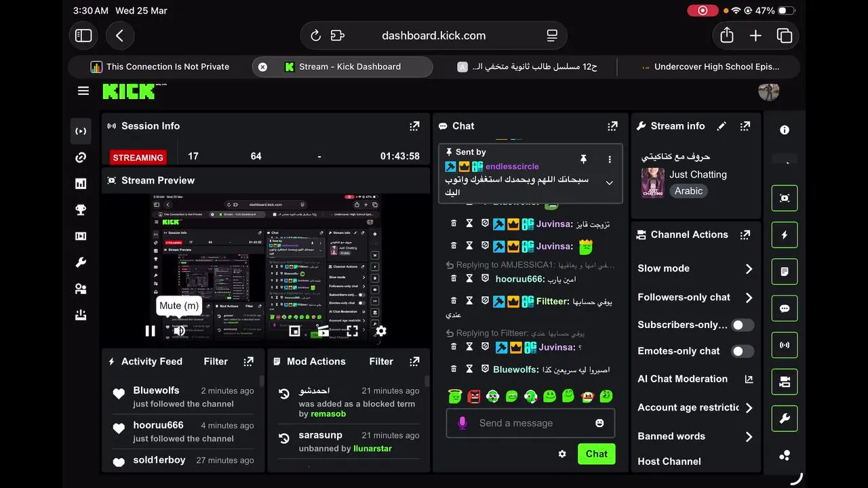Switch to 'This Connection Is Not Private' tab

[x=160, y=66]
